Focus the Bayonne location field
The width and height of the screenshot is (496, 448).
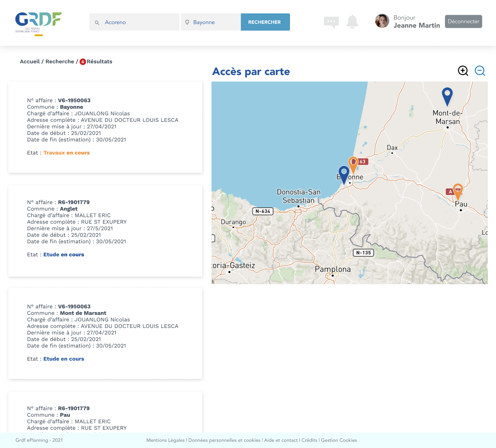pos(211,22)
